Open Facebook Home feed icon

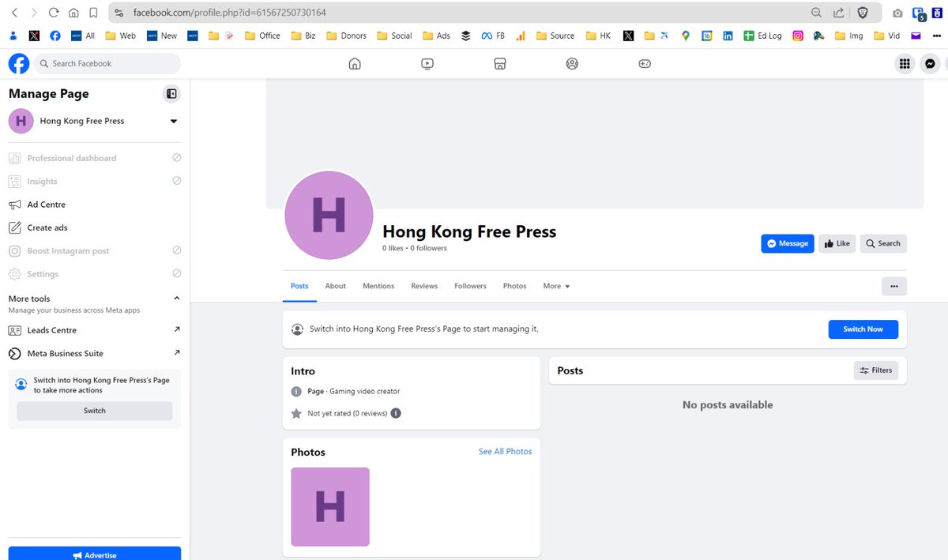point(355,64)
